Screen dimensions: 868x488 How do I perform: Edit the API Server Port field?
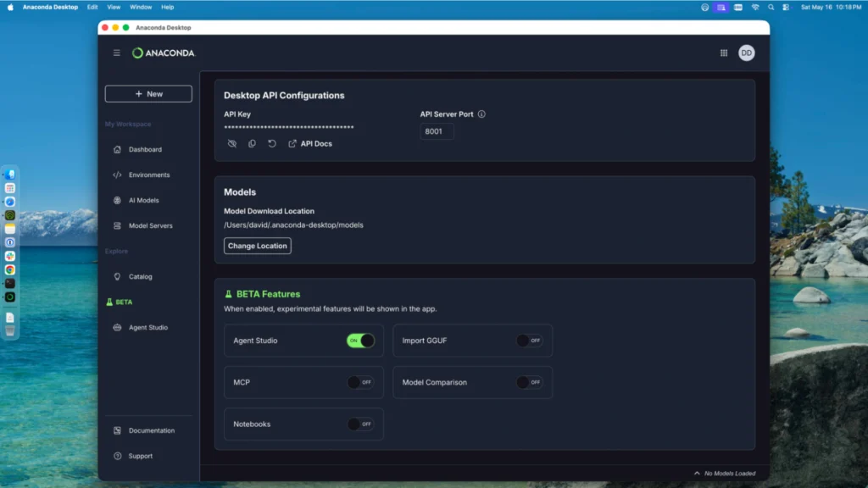pos(437,131)
